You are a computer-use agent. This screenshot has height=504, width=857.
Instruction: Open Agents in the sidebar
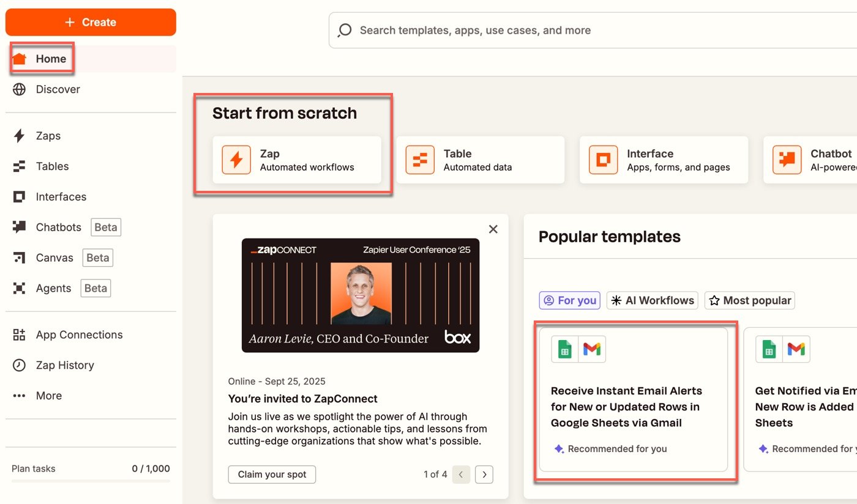[x=91, y=289]
